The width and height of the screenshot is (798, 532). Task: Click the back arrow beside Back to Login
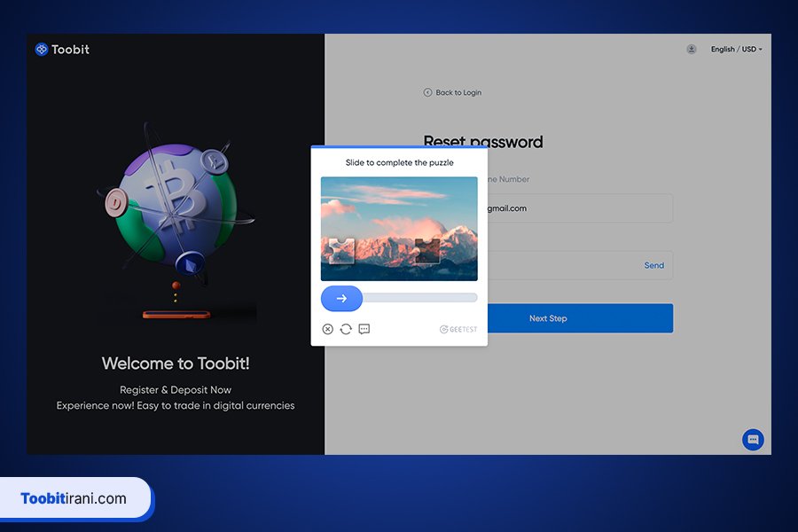(x=428, y=92)
